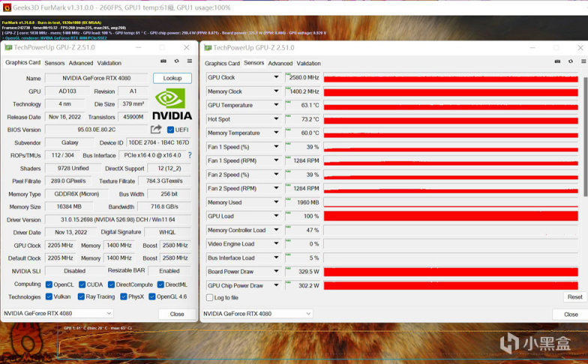
Task: Open the Memory Clock sensor dropdown
Action: click(276, 91)
